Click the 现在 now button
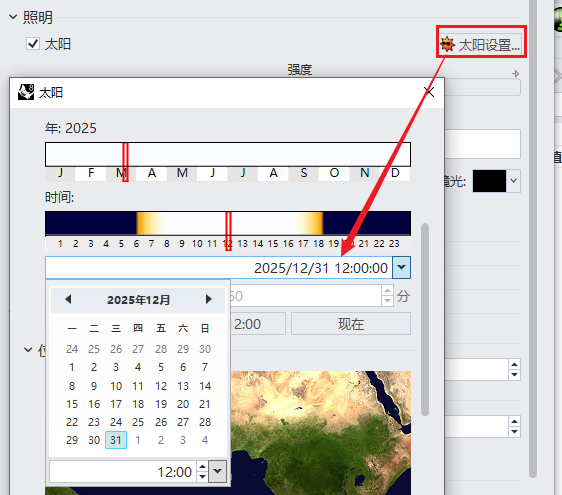The image size is (562, 495). point(351,324)
